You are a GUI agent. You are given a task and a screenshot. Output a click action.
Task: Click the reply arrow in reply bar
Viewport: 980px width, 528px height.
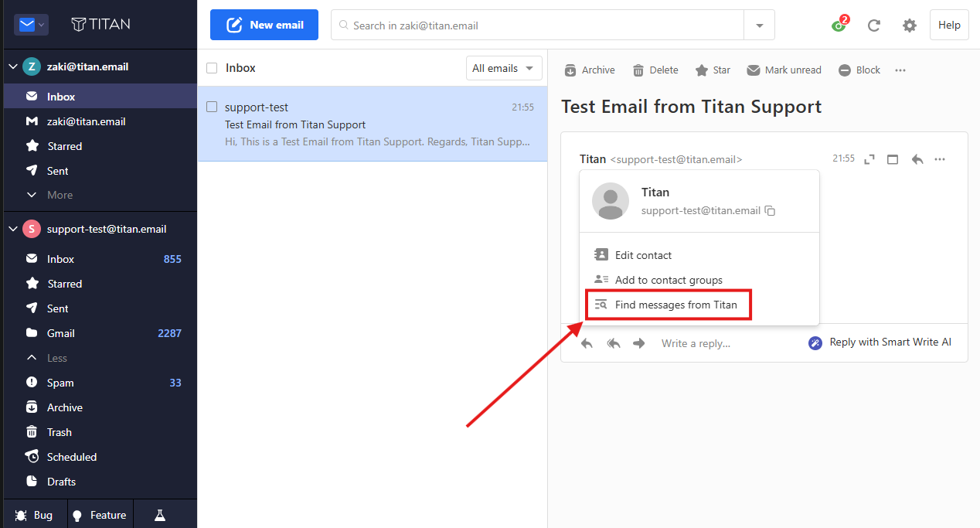pos(587,343)
